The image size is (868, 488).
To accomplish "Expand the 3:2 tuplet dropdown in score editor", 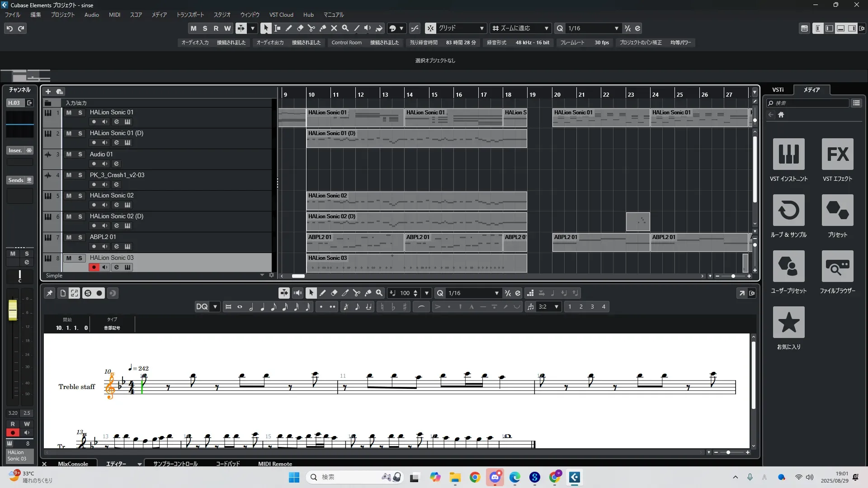I will pos(557,307).
